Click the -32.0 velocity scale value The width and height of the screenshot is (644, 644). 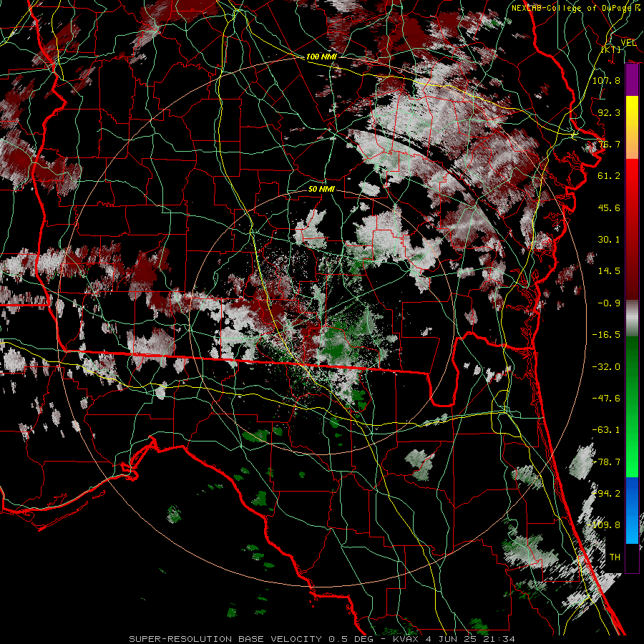606,367
